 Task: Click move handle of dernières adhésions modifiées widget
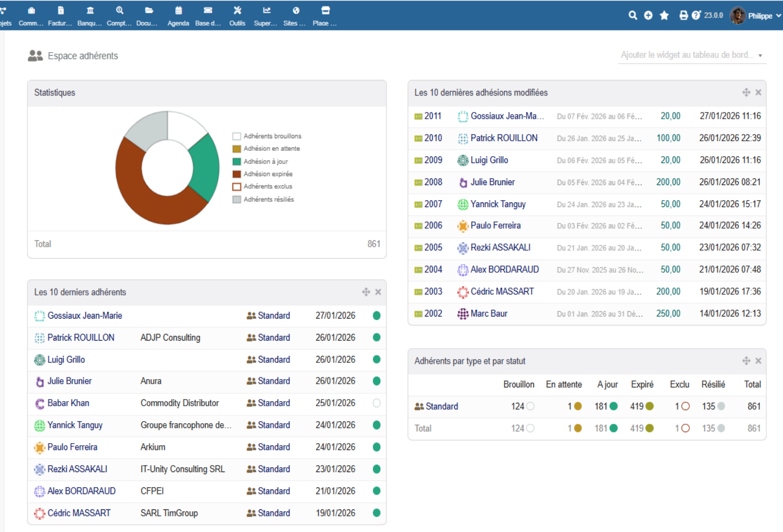coord(746,92)
